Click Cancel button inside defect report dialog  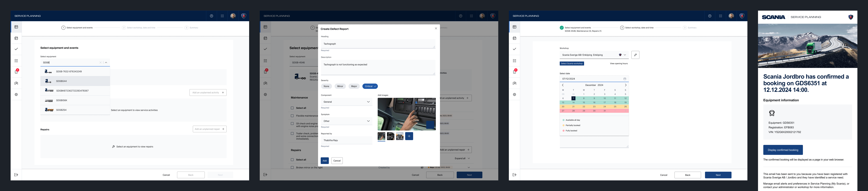337,161
